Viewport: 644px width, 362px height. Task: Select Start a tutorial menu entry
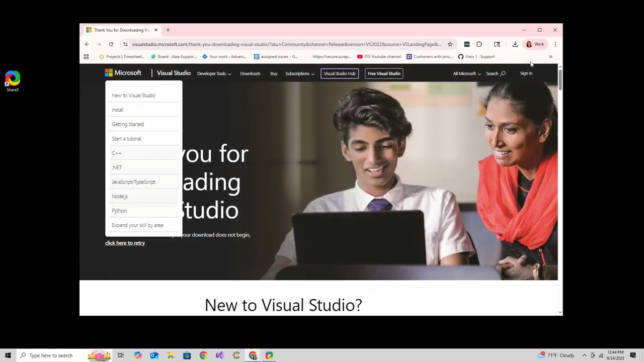tap(144, 139)
